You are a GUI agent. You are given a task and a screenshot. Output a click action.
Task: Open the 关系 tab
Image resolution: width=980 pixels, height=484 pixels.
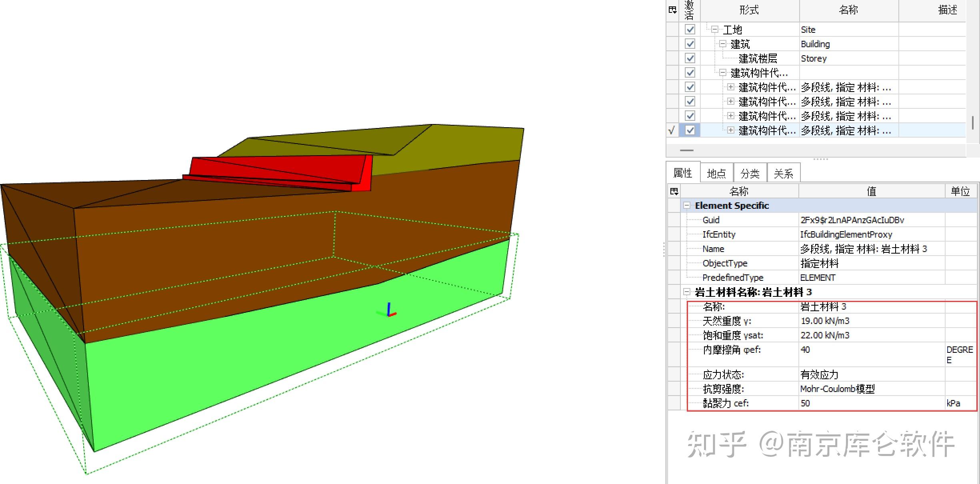pyautogui.click(x=783, y=173)
